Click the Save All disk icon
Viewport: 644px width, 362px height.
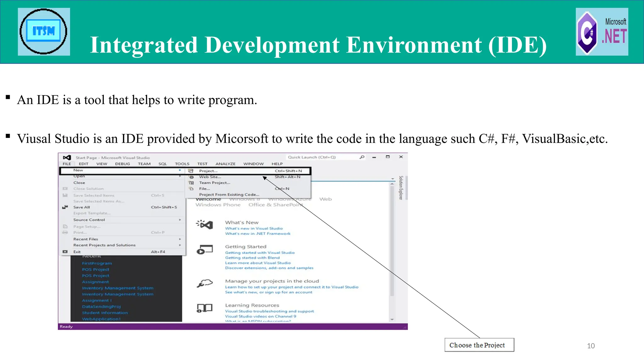[x=65, y=207]
